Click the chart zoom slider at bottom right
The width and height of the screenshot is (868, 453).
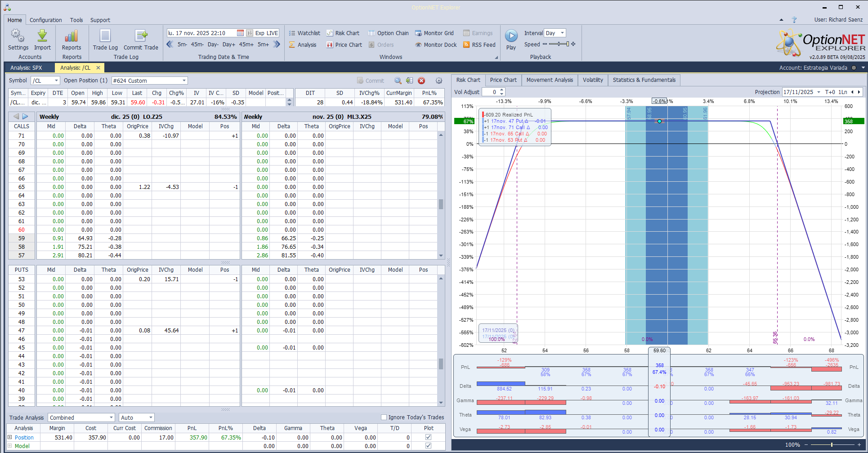coord(832,444)
